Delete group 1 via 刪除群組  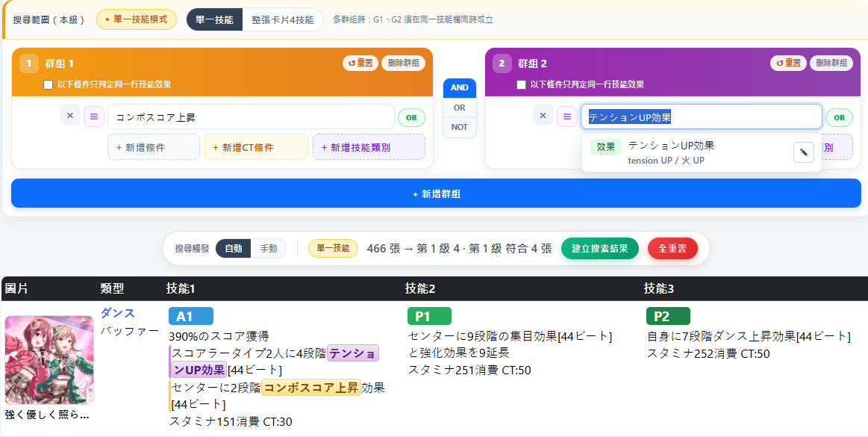coord(403,63)
